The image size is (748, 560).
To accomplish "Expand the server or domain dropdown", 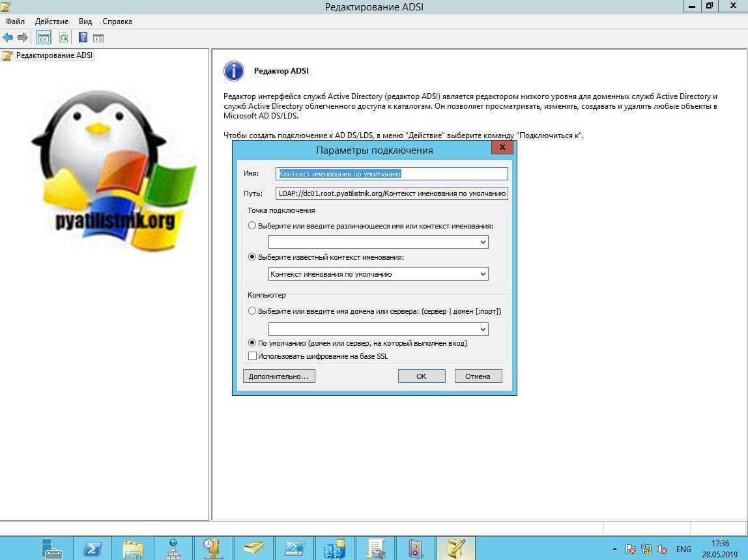I will click(x=483, y=329).
